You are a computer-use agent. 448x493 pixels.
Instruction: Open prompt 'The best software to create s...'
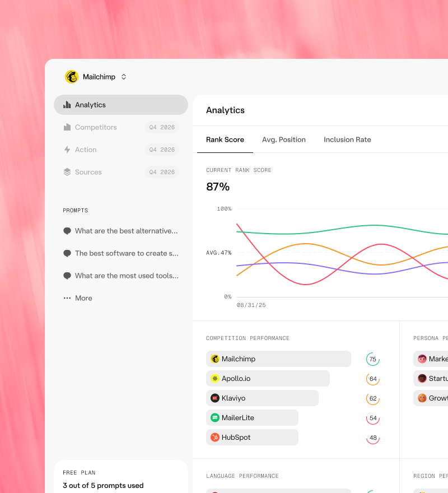click(x=121, y=253)
